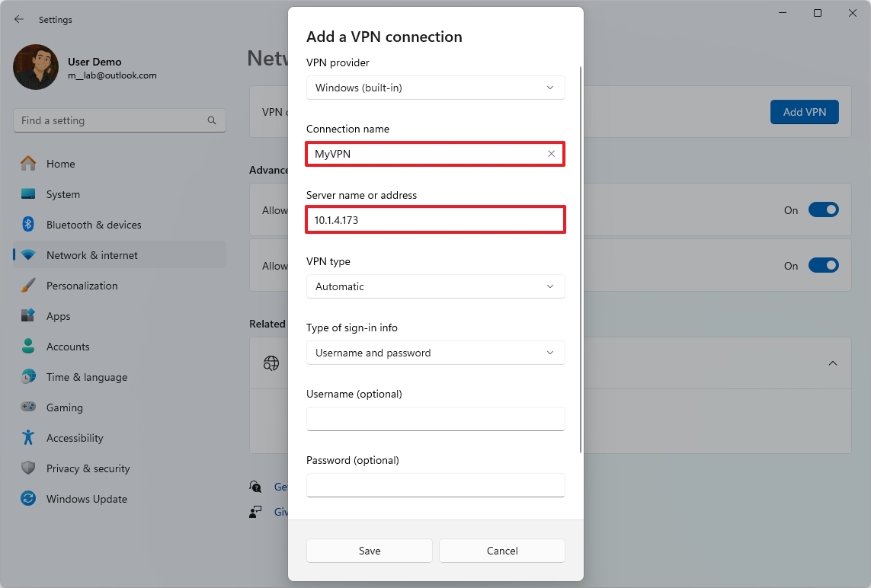Collapse the Related settings section

point(833,363)
